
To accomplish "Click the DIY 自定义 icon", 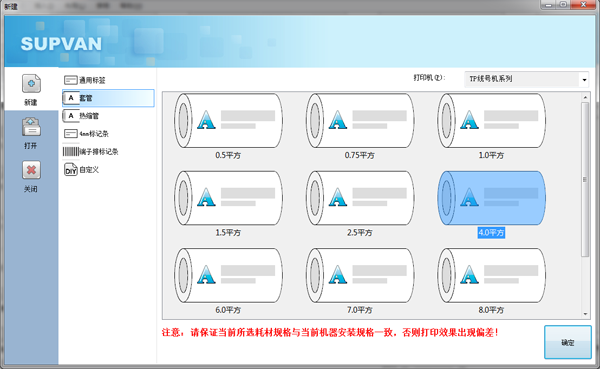I will (x=71, y=170).
